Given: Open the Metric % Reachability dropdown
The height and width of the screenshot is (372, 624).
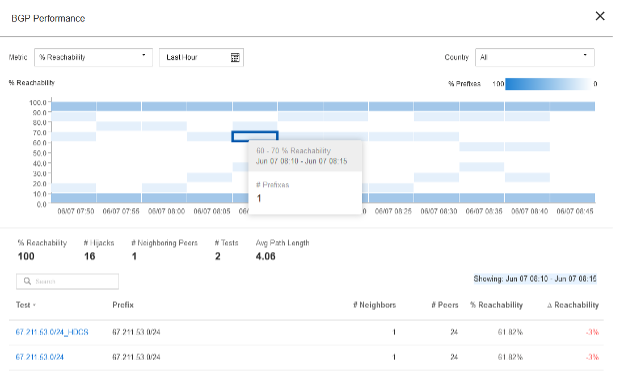Looking at the screenshot, I should [94, 57].
